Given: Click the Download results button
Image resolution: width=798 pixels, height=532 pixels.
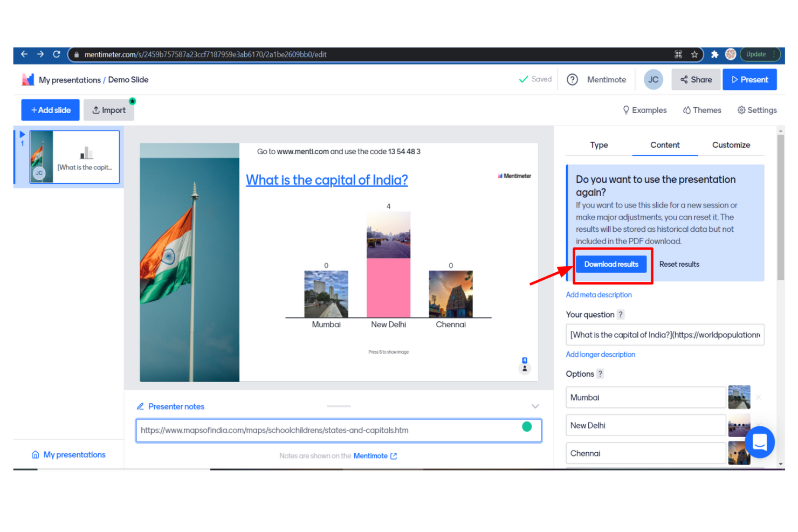Looking at the screenshot, I should pyautogui.click(x=611, y=264).
